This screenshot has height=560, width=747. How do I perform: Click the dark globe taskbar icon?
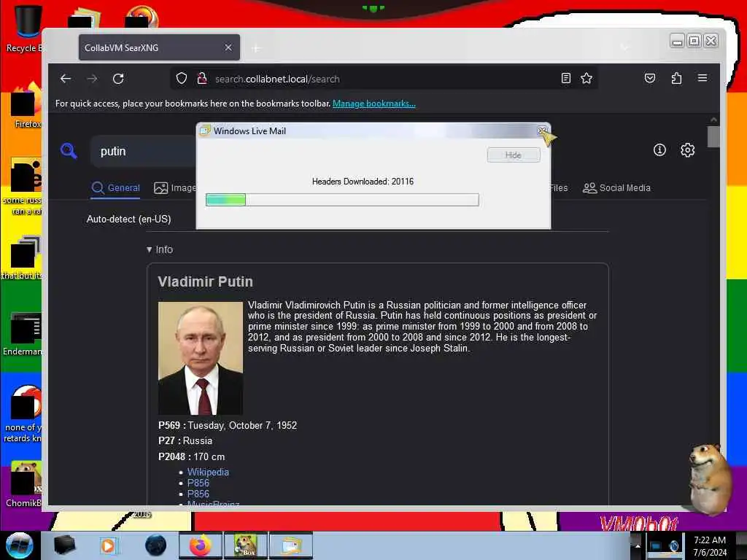click(156, 545)
